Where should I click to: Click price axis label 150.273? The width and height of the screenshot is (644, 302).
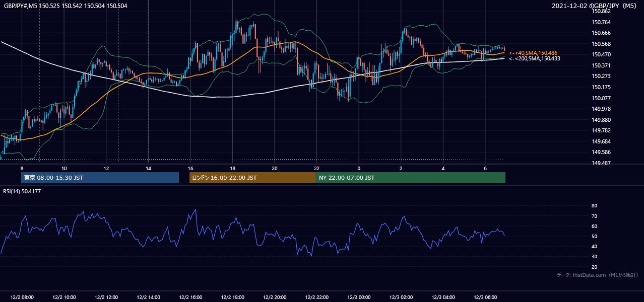tap(601, 77)
